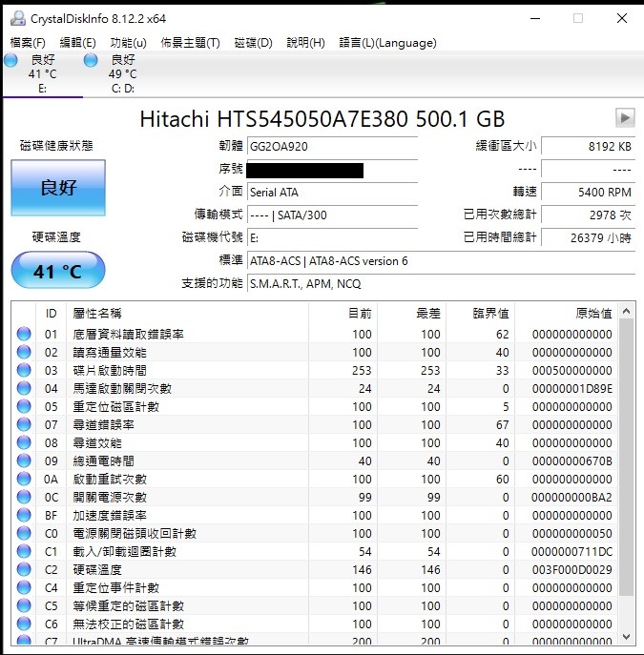Viewport: 644px width, 655px height.
Task: Click the 良好 health status button
Action: coord(58,188)
